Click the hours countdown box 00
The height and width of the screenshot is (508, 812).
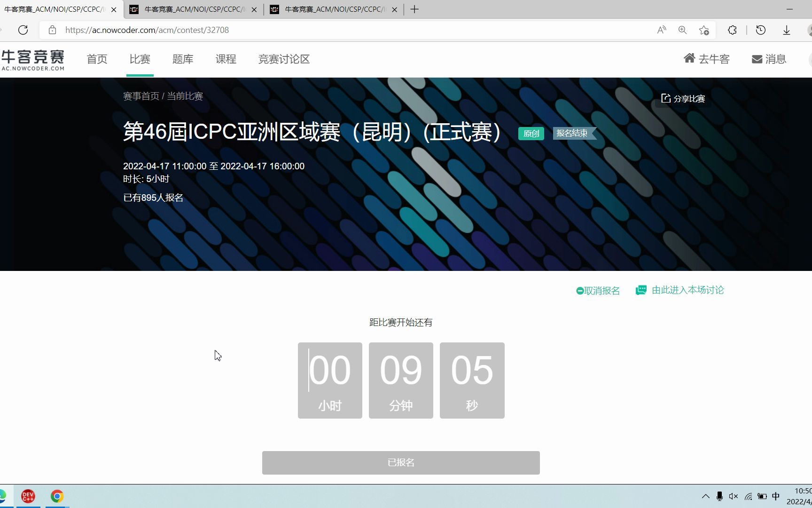click(x=330, y=381)
